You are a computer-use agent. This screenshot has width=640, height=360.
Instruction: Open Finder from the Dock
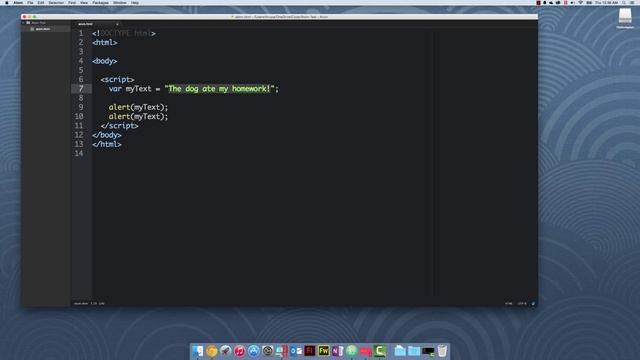click(198, 351)
